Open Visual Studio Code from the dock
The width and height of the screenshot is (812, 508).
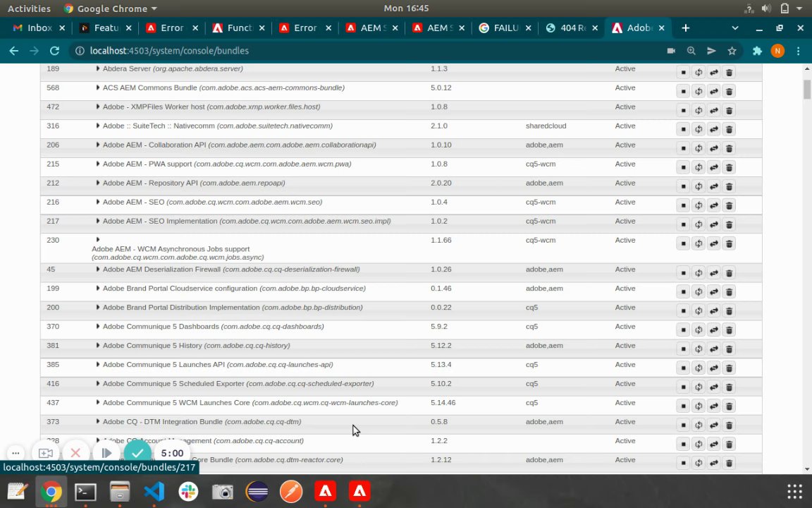[154, 491]
